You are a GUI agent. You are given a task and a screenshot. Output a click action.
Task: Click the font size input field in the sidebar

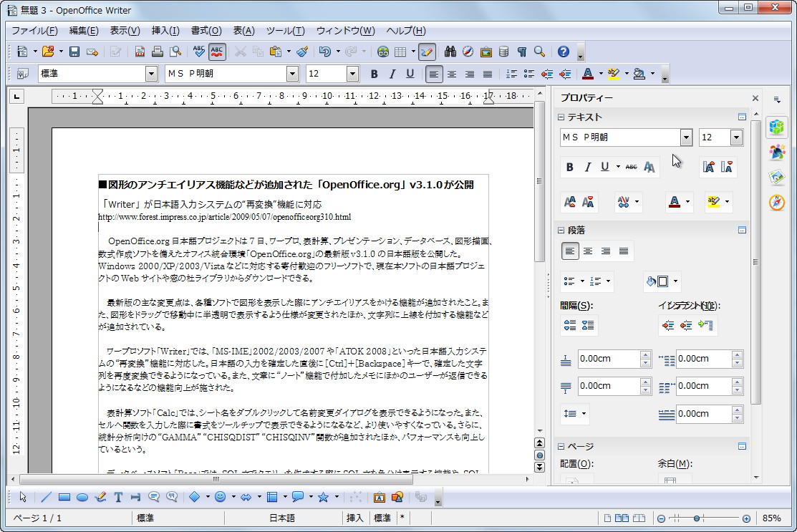point(714,137)
